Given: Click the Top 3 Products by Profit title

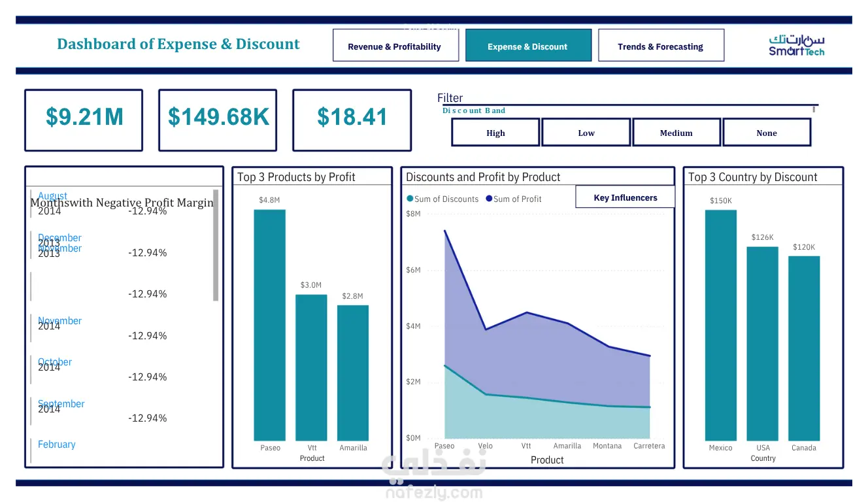Looking at the screenshot, I should 296,176.
